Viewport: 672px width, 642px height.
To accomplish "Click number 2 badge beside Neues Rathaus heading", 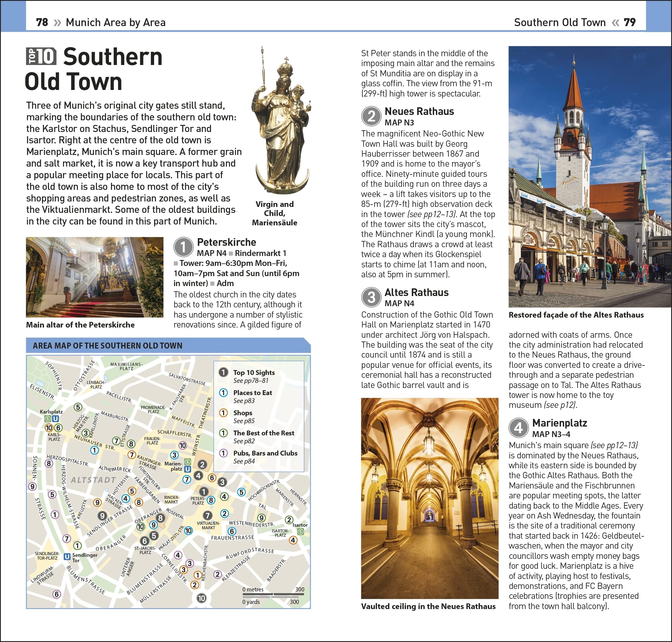I will pyautogui.click(x=371, y=116).
